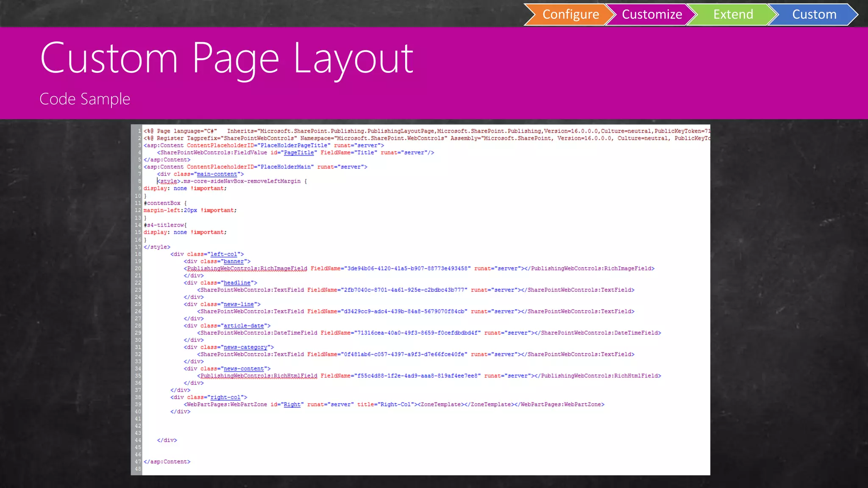This screenshot has height=488, width=868.
Task: Click the underlined left-col class name
Action: point(224,254)
